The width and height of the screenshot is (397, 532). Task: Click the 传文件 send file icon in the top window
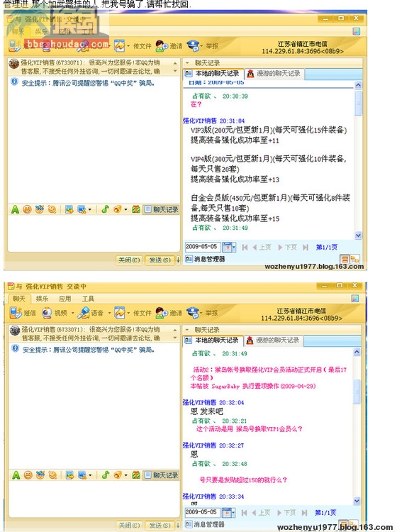pyautogui.click(x=119, y=45)
